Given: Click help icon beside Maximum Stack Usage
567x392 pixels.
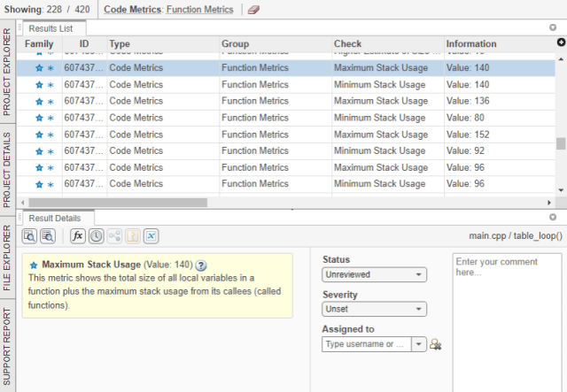Looking at the screenshot, I should coord(201,265).
